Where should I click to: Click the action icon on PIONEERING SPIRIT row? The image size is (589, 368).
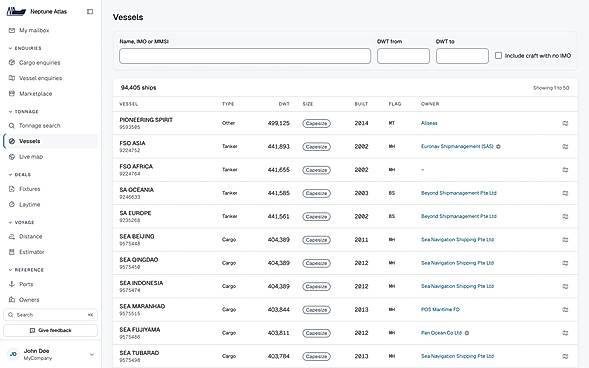point(565,123)
